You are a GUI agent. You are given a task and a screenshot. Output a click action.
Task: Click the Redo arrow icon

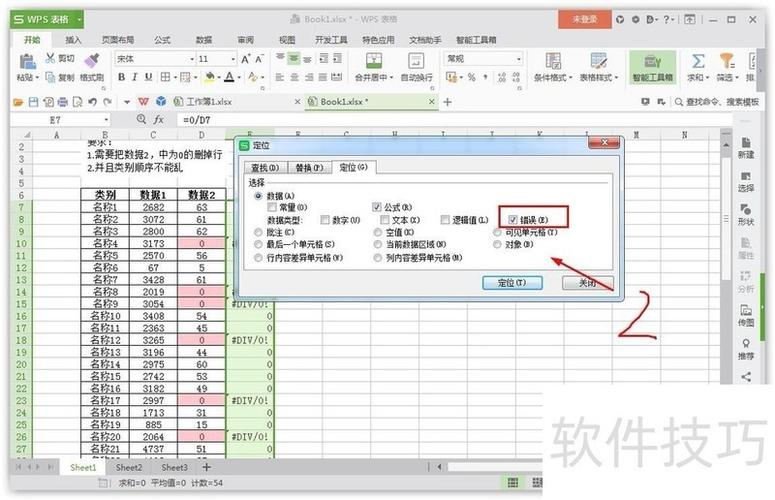107,102
